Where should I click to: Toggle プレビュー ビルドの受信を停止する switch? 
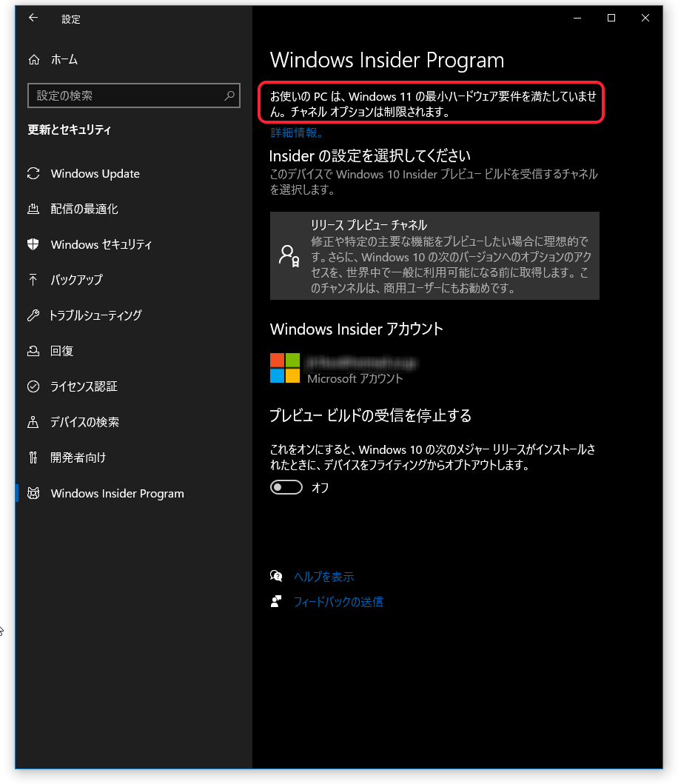(286, 487)
